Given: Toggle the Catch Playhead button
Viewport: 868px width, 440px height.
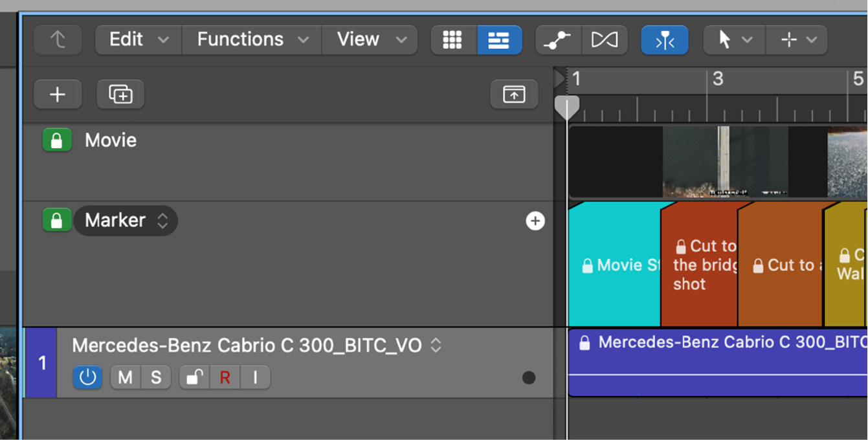Looking at the screenshot, I should click(x=665, y=39).
